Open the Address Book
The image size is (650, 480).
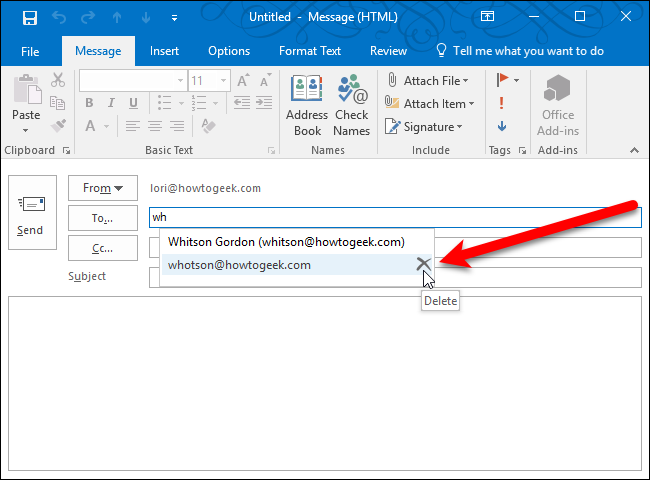(x=307, y=107)
